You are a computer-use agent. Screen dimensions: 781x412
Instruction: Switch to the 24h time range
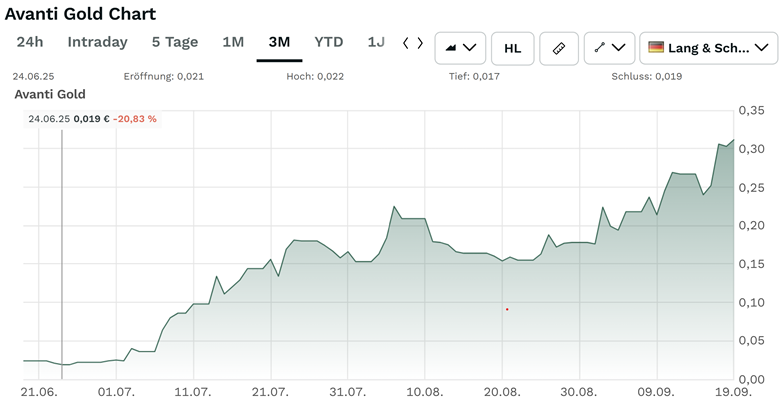tap(30, 42)
